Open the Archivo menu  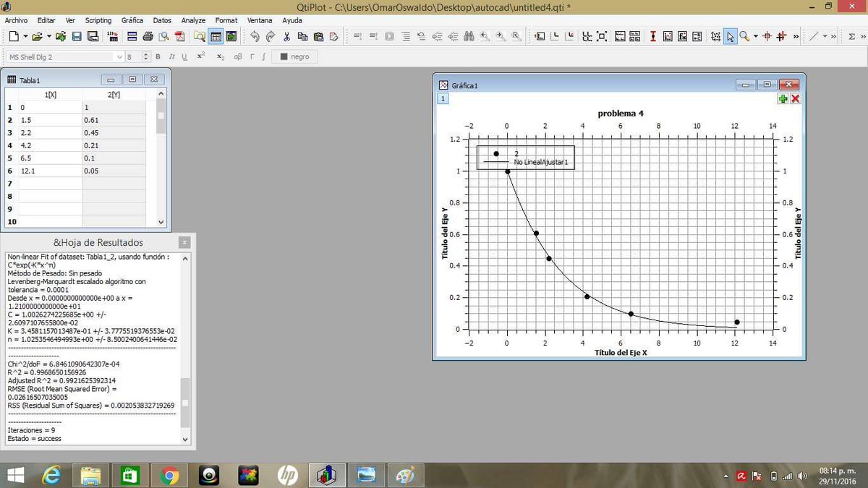[x=16, y=20]
